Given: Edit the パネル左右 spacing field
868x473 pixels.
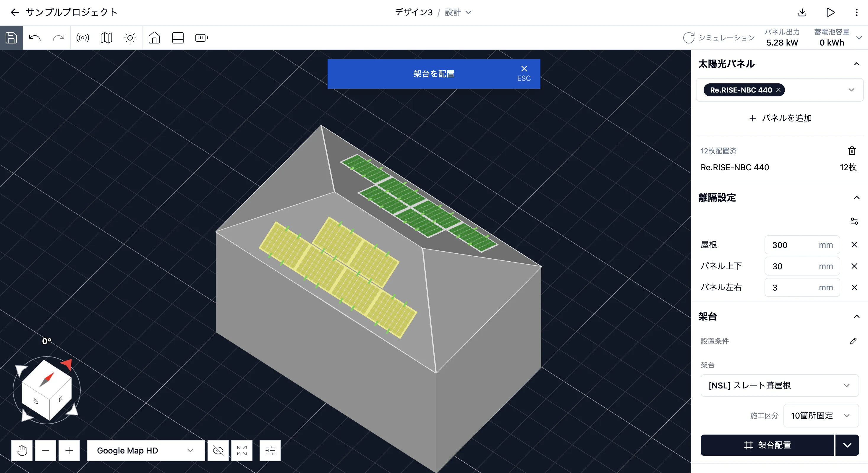Looking at the screenshot, I should pos(802,287).
